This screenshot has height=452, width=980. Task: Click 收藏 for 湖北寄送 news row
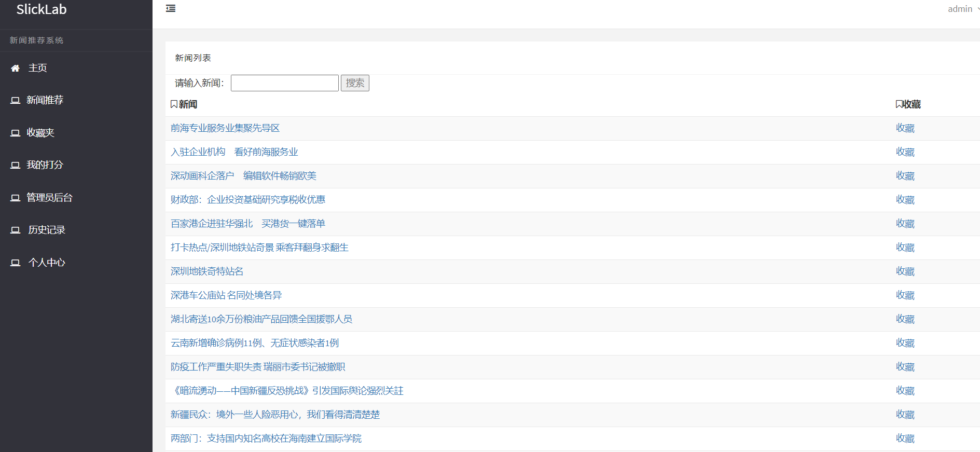[905, 319]
